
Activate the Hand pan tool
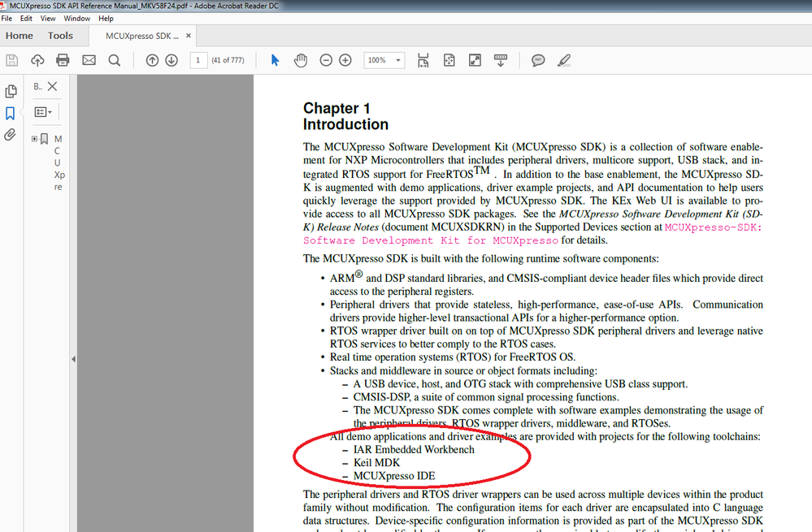pos(301,60)
